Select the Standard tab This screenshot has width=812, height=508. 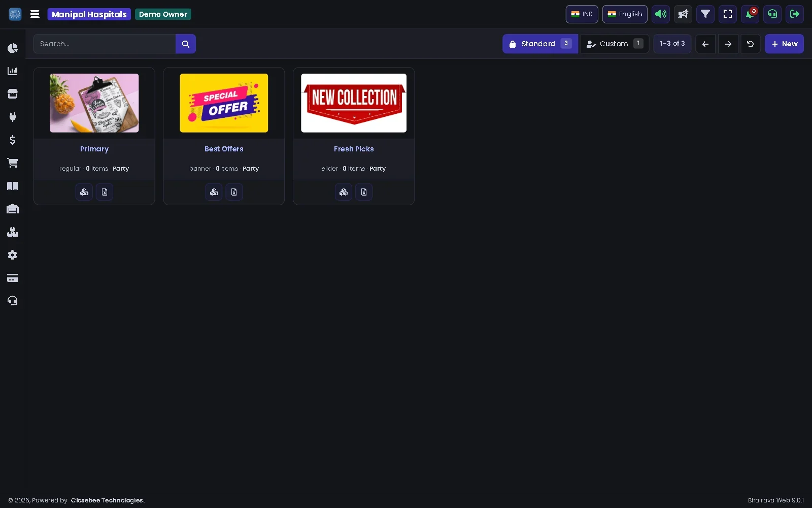click(540, 44)
